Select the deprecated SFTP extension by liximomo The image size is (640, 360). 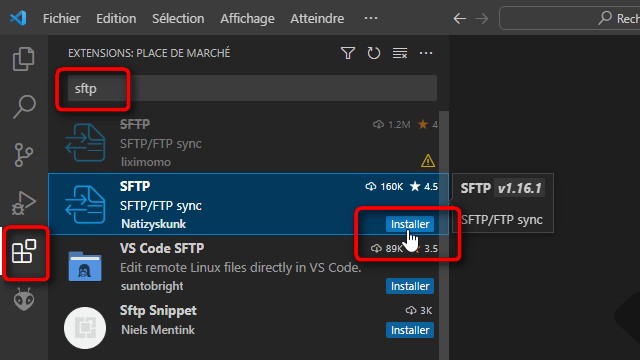(x=248, y=143)
